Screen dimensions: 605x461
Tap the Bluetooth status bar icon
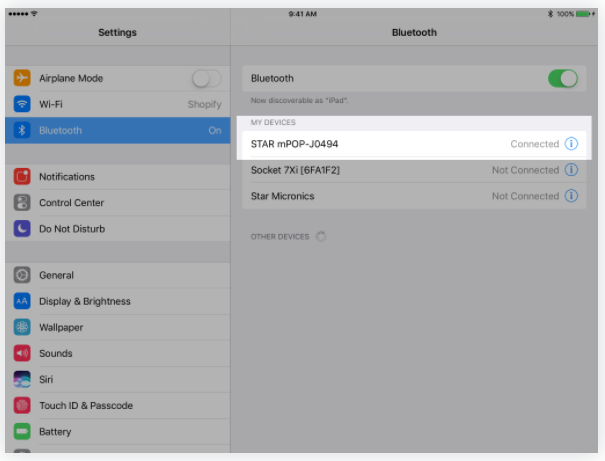click(x=550, y=14)
